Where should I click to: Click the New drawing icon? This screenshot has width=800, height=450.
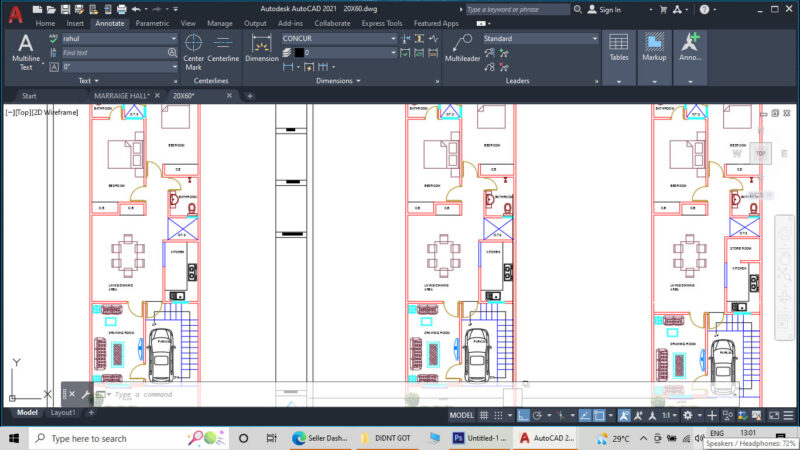37,9
